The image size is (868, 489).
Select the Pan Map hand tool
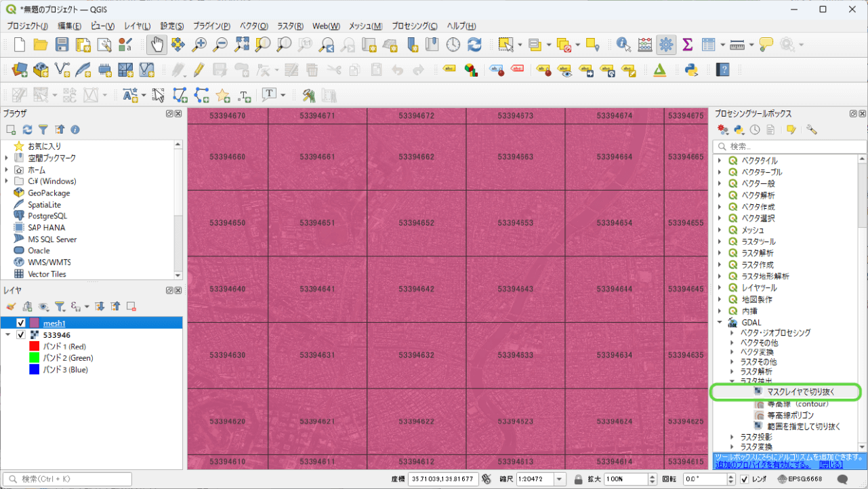[x=157, y=45]
